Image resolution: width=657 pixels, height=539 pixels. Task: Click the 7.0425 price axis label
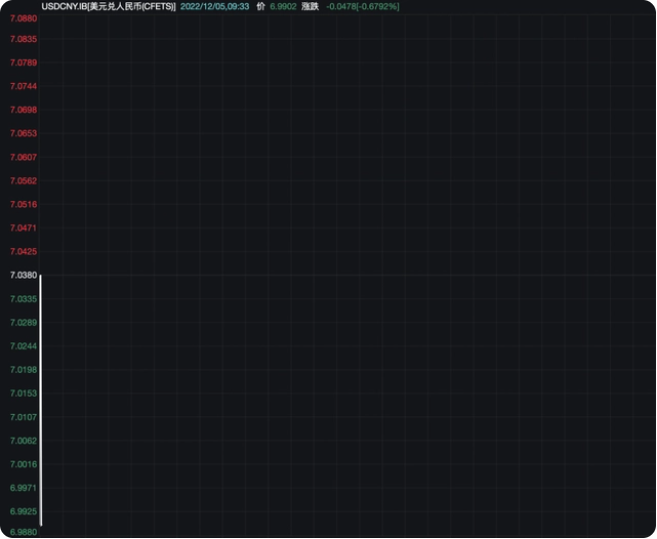pyautogui.click(x=23, y=251)
